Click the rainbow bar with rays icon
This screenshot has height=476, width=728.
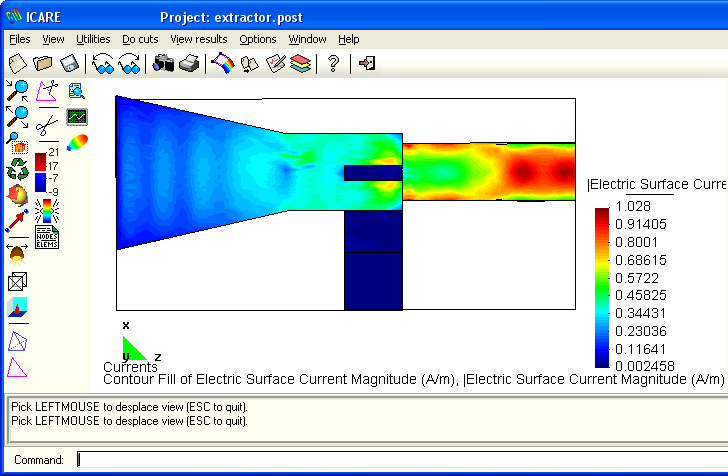pyautogui.click(x=47, y=211)
